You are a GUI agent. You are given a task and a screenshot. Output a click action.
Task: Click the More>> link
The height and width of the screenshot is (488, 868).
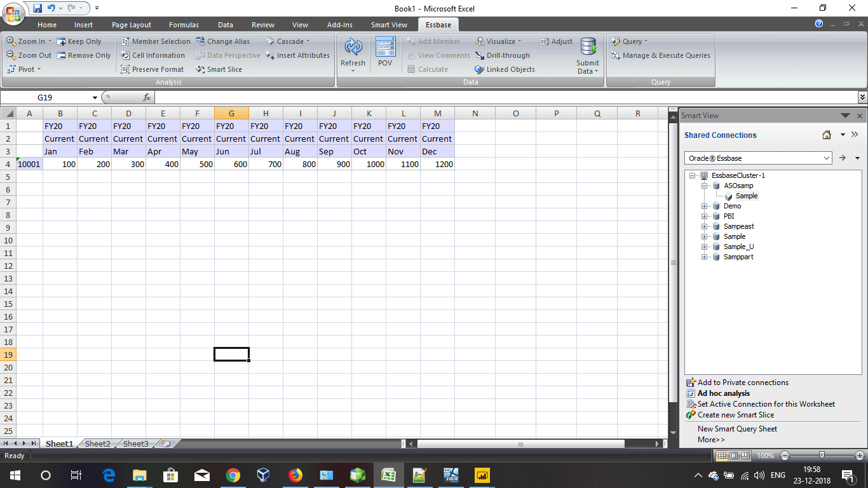[x=711, y=440]
